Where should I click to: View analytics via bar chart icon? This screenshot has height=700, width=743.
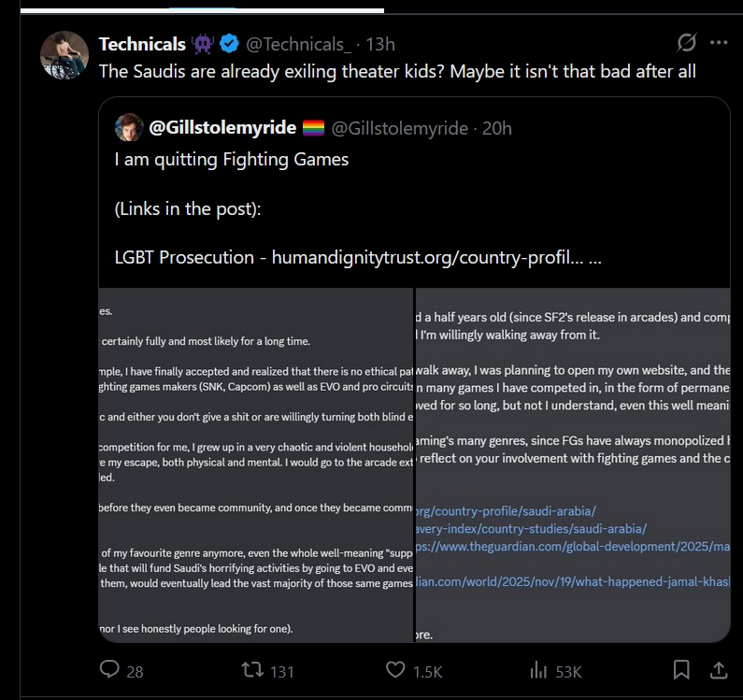(538, 670)
